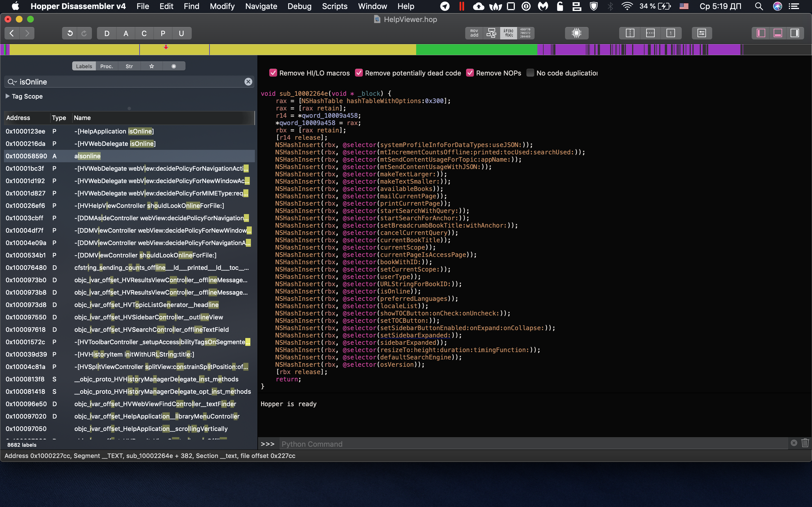Clear the isOnline search field
812x507 pixels.
point(248,82)
